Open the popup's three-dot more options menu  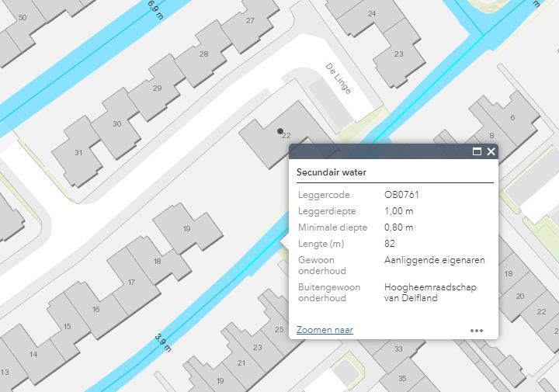(x=477, y=331)
